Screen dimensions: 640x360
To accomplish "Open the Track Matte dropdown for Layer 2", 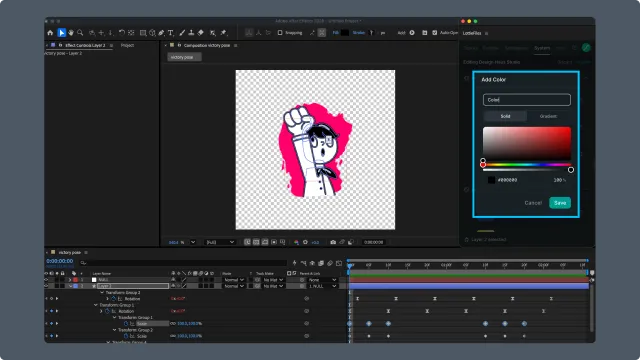I will (273, 286).
